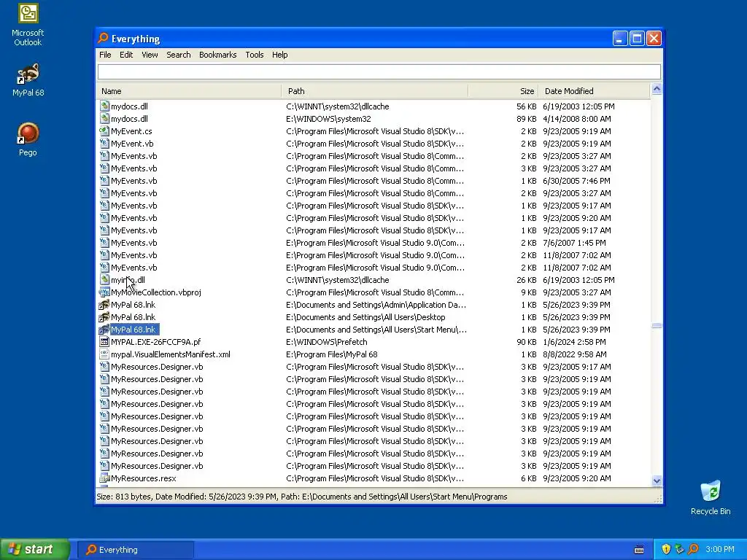This screenshot has width=747, height=560.
Task: Sort results by the Path column header
Action: point(374,91)
